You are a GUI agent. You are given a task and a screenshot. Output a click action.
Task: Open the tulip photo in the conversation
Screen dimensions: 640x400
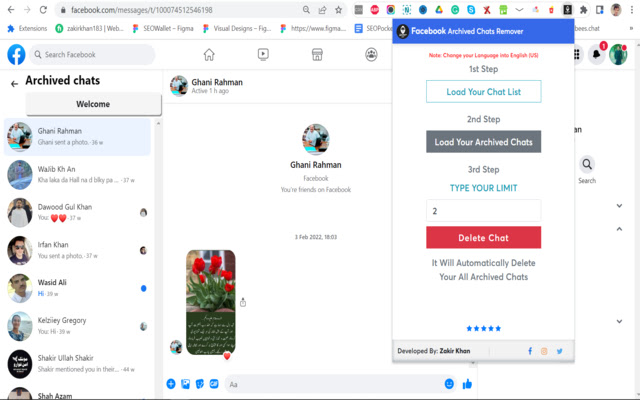pyautogui.click(x=211, y=302)
